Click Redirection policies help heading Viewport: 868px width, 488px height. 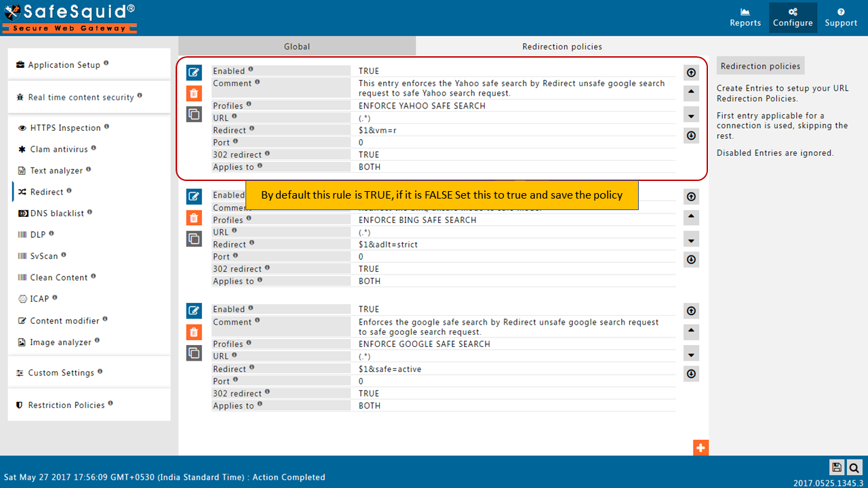(x=760, y=66)
